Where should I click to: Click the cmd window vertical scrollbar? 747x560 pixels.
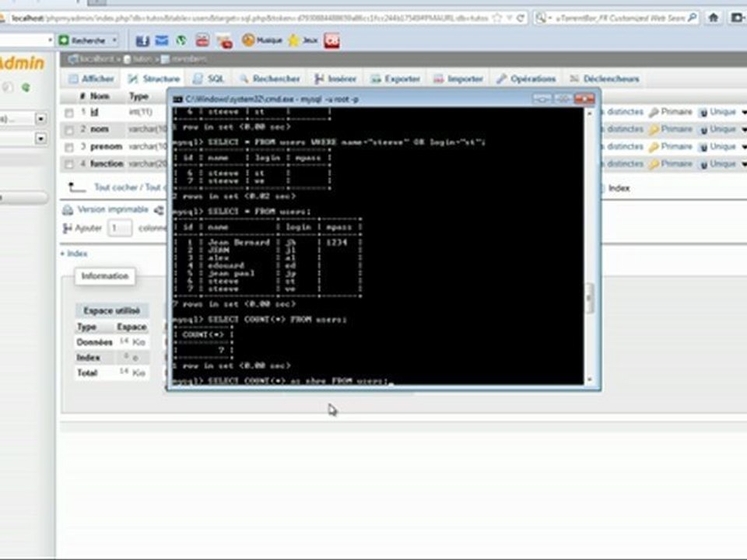(590, 246)
